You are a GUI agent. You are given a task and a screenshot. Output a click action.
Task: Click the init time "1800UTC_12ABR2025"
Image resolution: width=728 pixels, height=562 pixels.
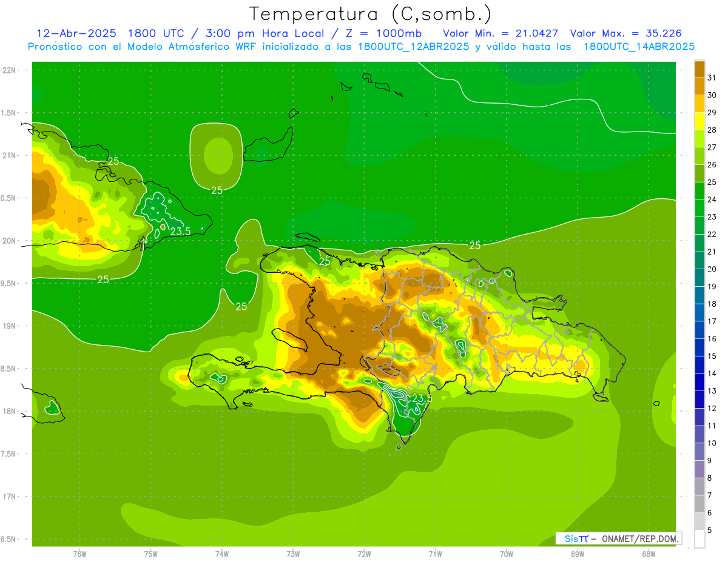point(414,47)
